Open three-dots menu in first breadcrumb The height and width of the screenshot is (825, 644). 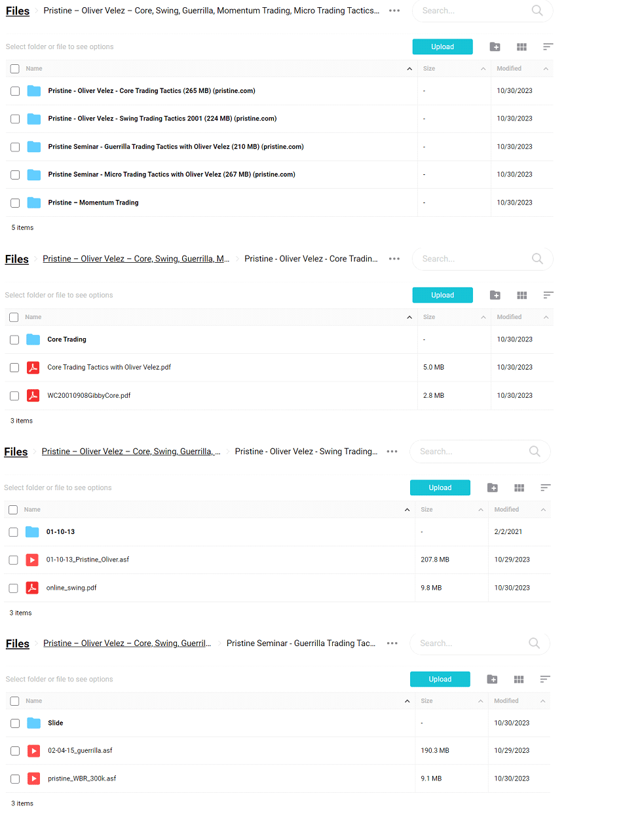[x=394, y=10]
